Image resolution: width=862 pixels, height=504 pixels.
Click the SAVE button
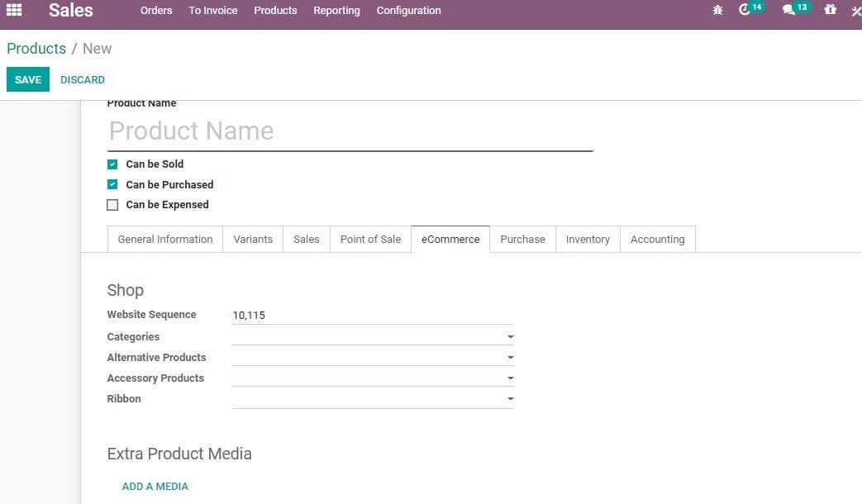click(x=27, y=79)
